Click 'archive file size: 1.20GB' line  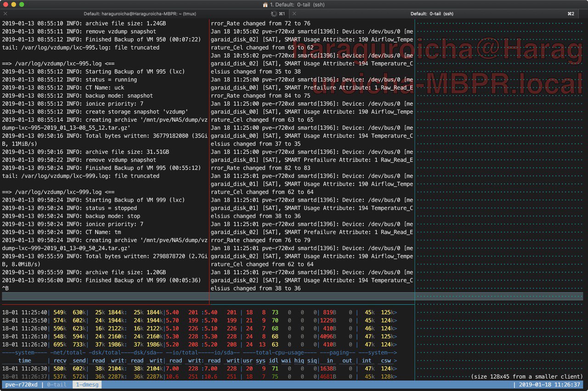(84, 272)
